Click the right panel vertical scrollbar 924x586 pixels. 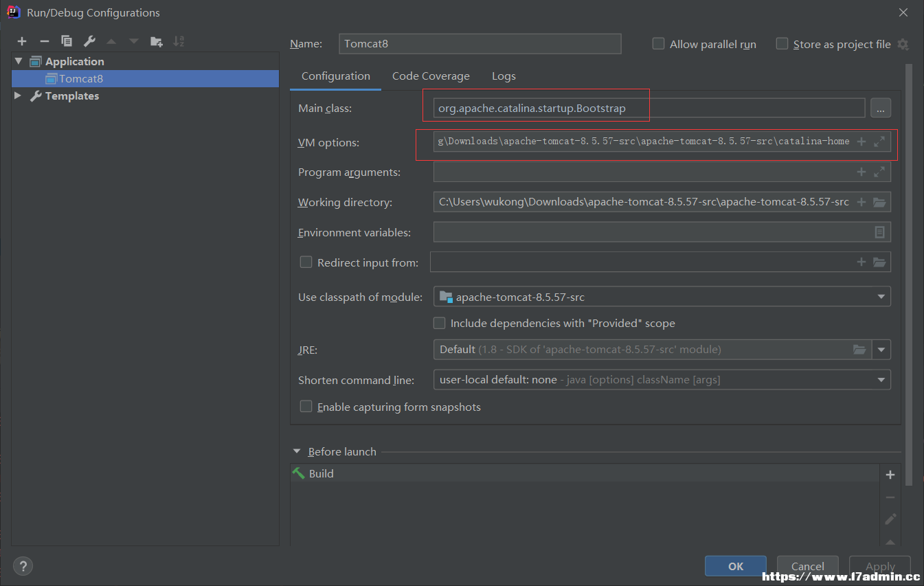point(909,275)
